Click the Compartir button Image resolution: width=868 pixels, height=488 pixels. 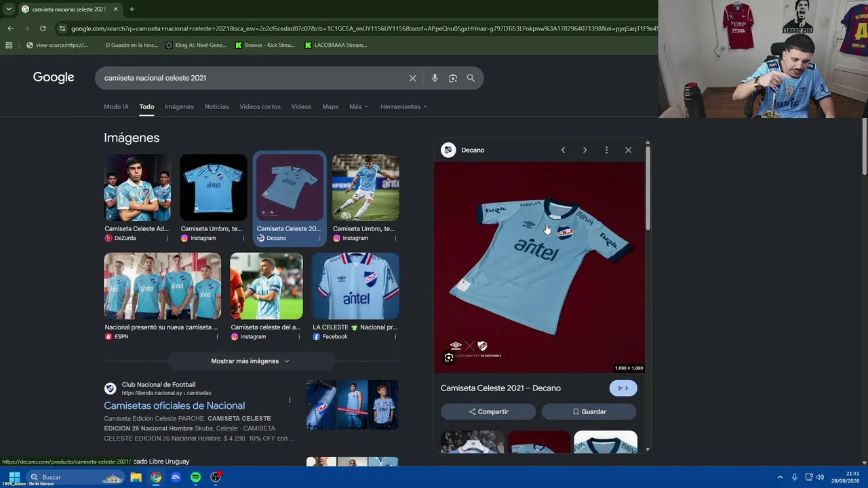[488, 411]
